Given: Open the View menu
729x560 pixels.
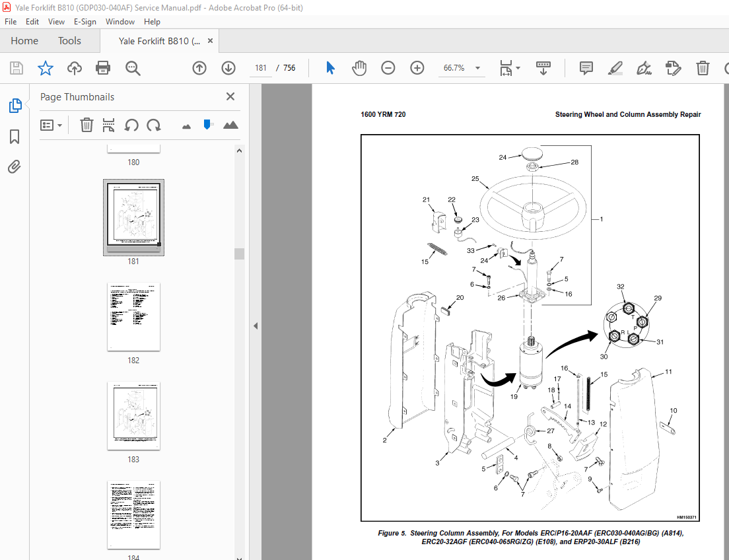Looking at the screenshot, I should coord(56,21).
